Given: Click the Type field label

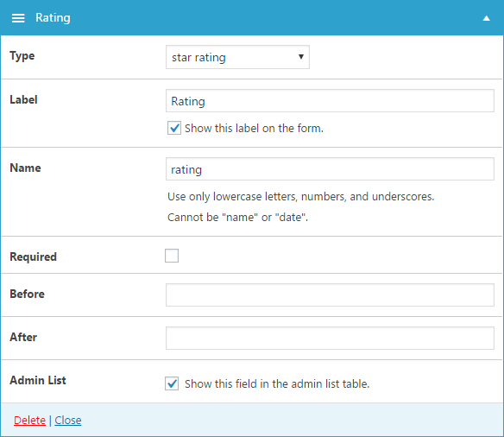Looking at the screenshot, I should click(x=22, y=56).
